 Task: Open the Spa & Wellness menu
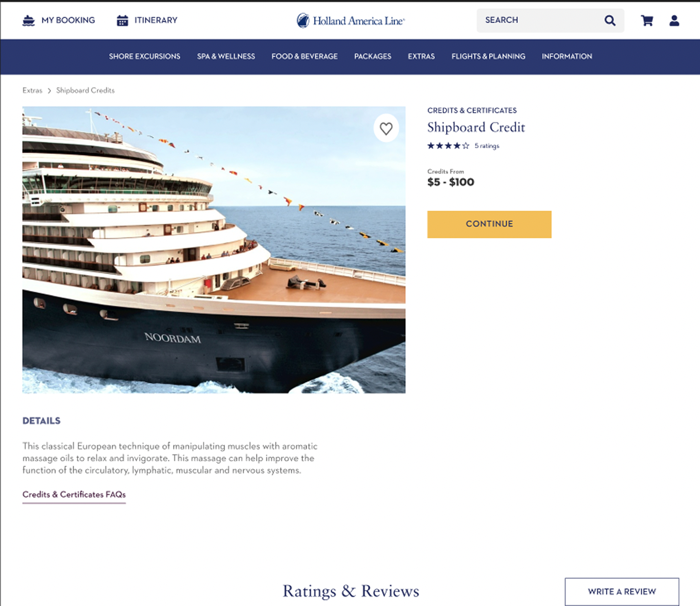226,56
